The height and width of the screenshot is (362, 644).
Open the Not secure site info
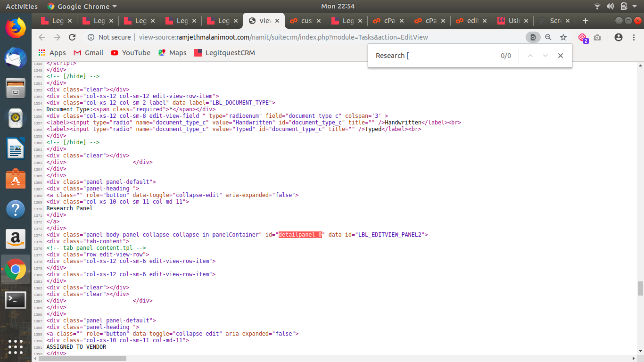[x=109, y=37]
